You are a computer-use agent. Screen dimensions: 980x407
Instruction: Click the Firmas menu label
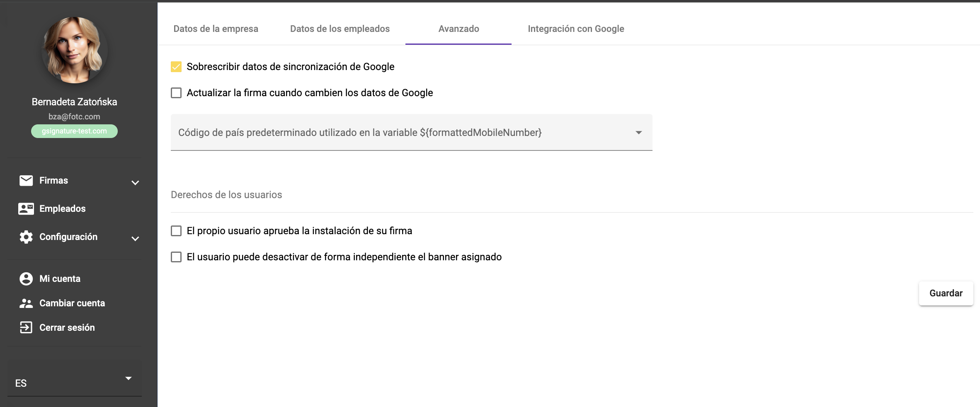53,180
